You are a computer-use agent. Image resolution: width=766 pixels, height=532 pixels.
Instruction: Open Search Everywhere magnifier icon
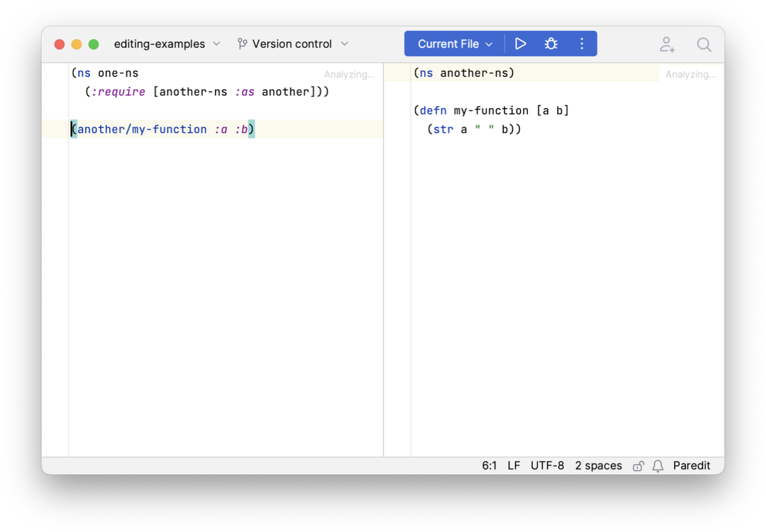pyautogui.click(x=704, y=44)
